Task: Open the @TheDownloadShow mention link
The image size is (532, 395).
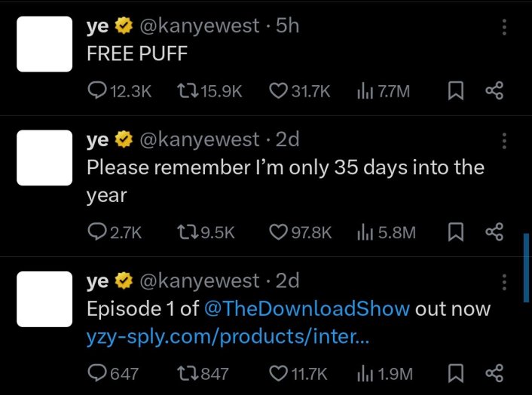Action: click(x=306, y=309)
